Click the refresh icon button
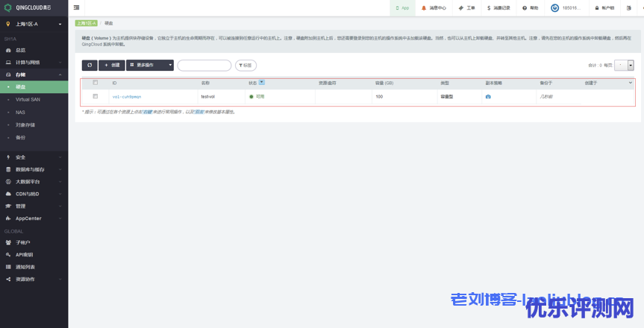Screen dimensions: 644x328 (x=89, y=66)
